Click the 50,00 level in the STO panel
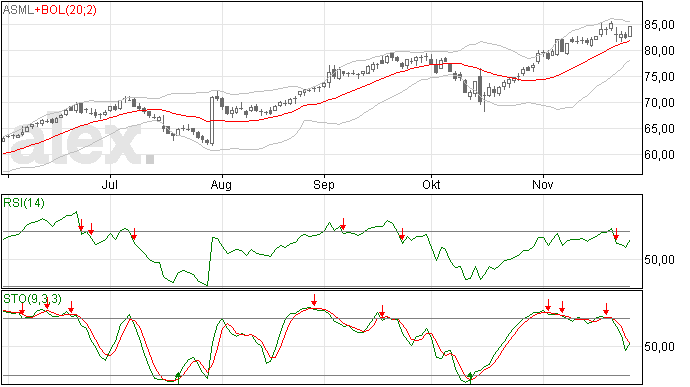This screenshot has width=690, height=387. pos(659,347)
